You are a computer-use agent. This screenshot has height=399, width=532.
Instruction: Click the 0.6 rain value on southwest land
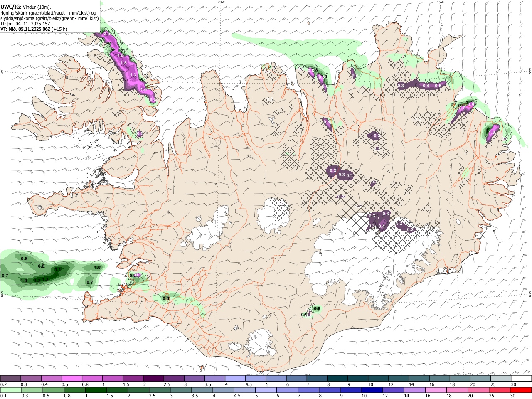click(166, 298)
